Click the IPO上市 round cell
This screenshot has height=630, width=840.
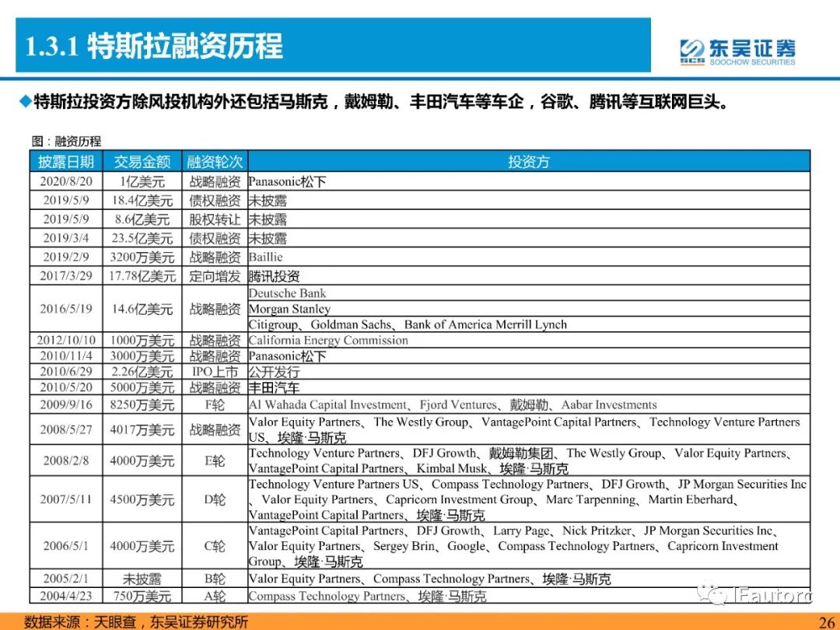(215, 371)
